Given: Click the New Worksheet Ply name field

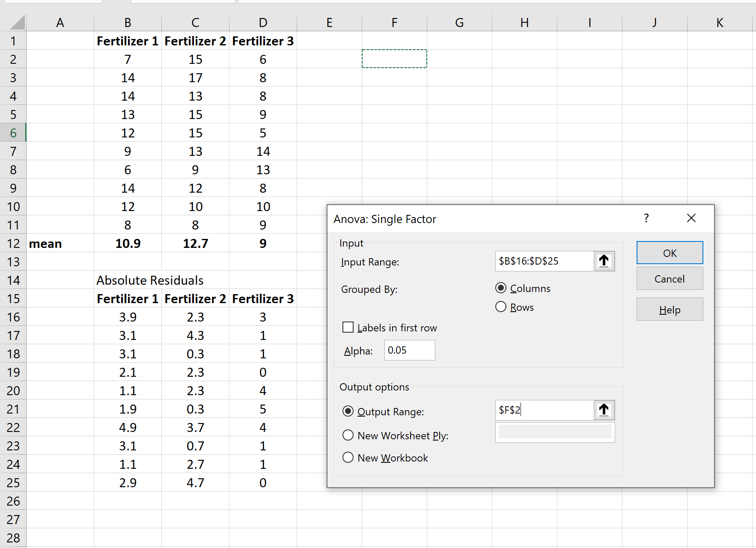Looking at the screenshot, I should click(x=555, y=432).
